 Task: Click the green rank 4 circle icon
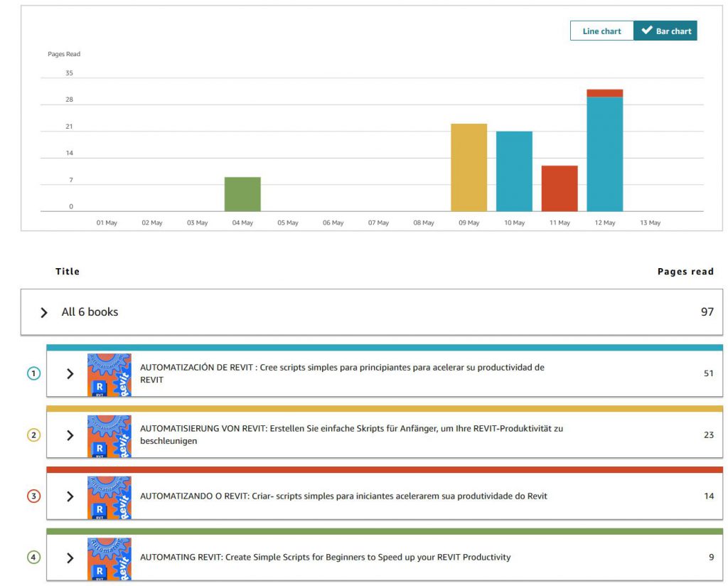pos(33,558)
